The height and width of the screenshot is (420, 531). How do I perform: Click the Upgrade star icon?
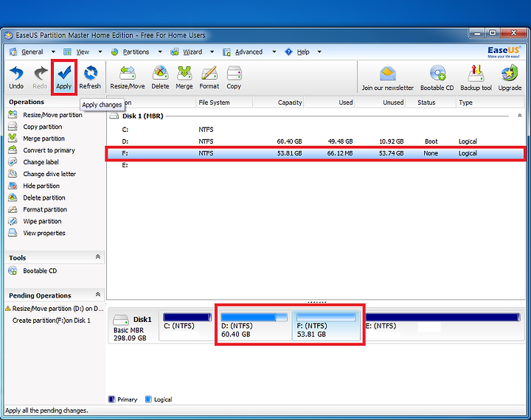510,79
